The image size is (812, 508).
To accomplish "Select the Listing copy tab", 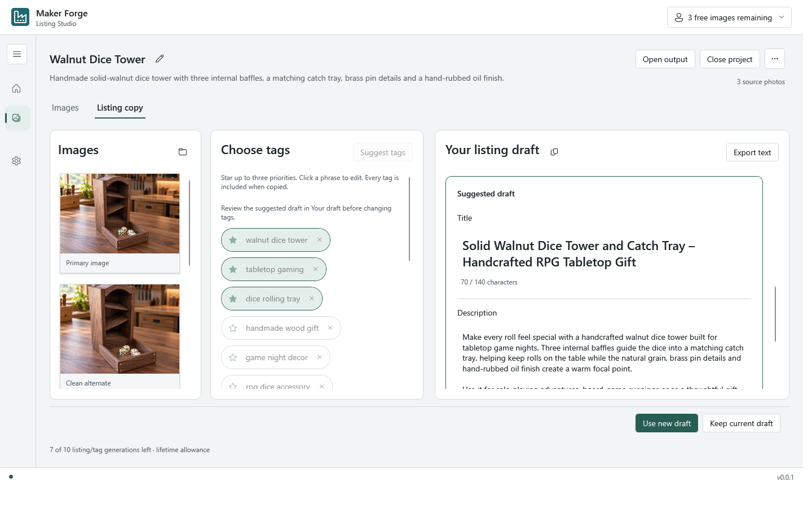I will click(x=120, y=108).
